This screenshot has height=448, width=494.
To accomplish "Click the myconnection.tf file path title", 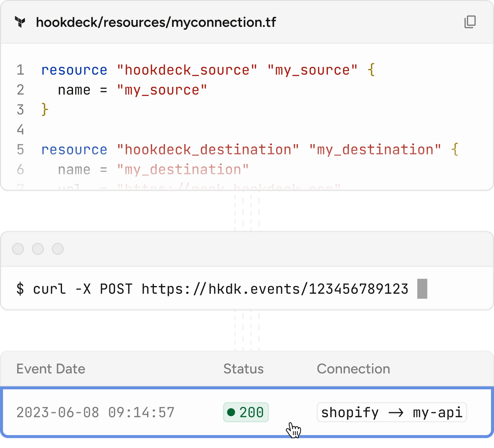I will tap(156, 22).
